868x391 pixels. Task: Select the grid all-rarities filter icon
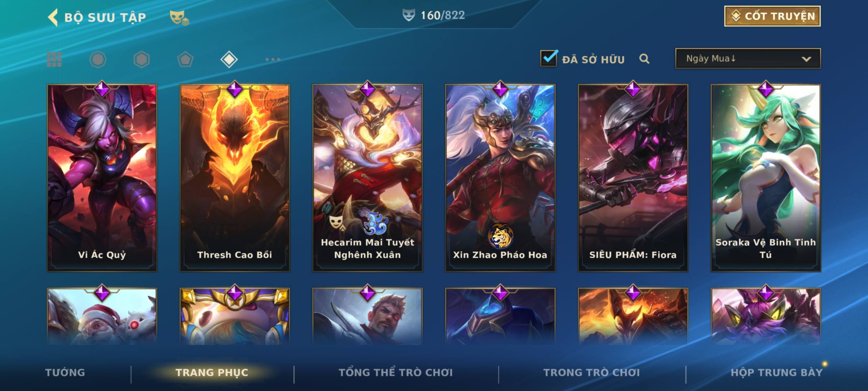point(54,59)
